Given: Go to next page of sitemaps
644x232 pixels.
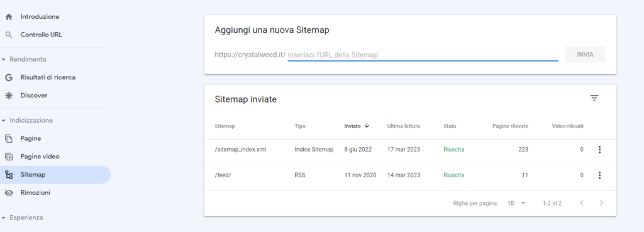Looking at the screenshot, I should (x=601, y=203).
